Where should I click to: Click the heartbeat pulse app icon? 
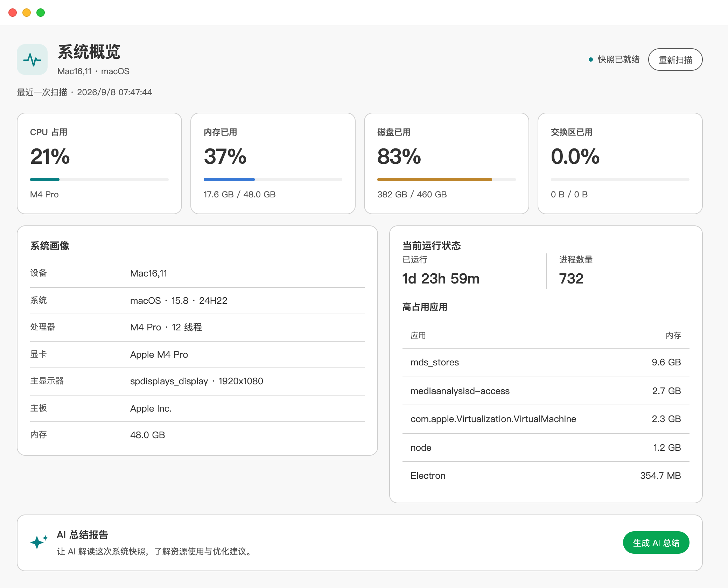click(32, 59)
